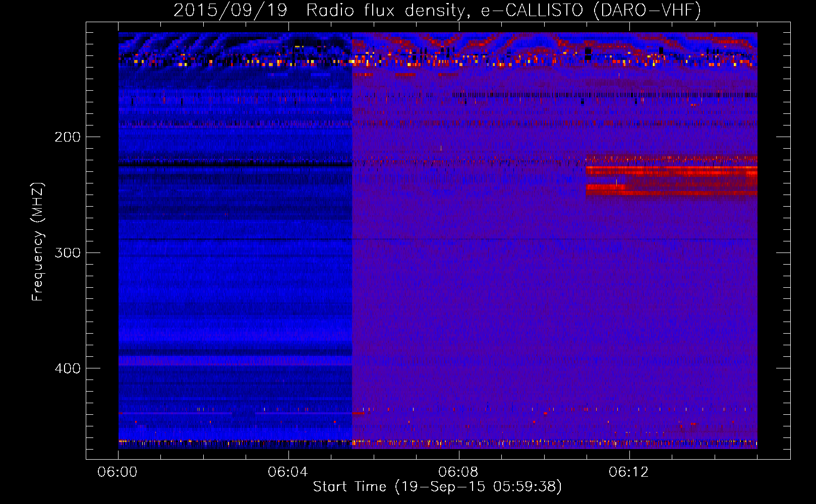This screenshot has width=816, height=504.
Task: Click the plot title mentioning e-CALLISTO (DARO-VHF)
Action: [x=437, y=10]
